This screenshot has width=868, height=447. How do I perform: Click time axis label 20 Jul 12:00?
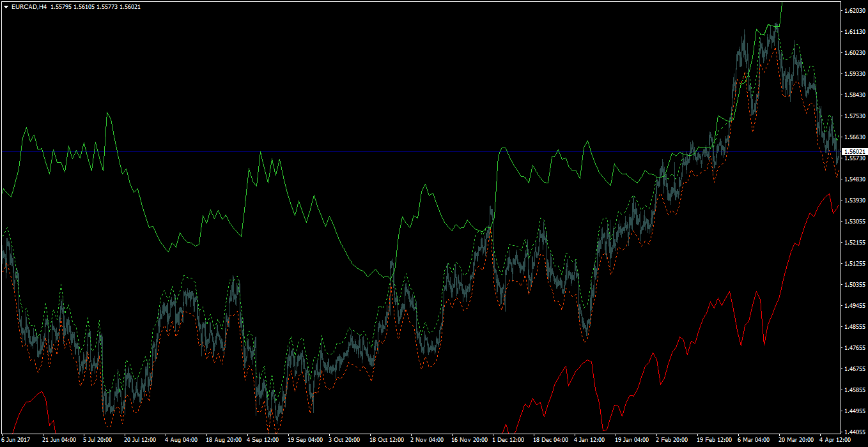tap(140, 440)
